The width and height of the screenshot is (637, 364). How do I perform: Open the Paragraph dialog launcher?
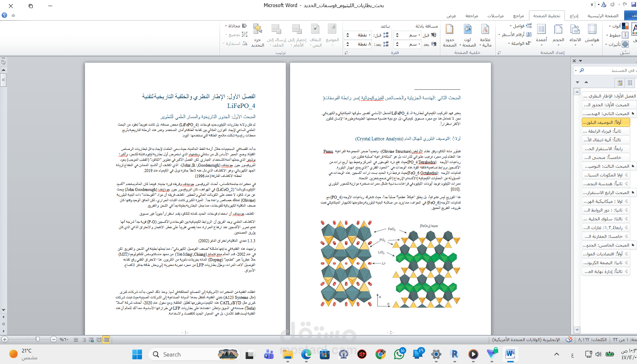click(x=346, y=53)
